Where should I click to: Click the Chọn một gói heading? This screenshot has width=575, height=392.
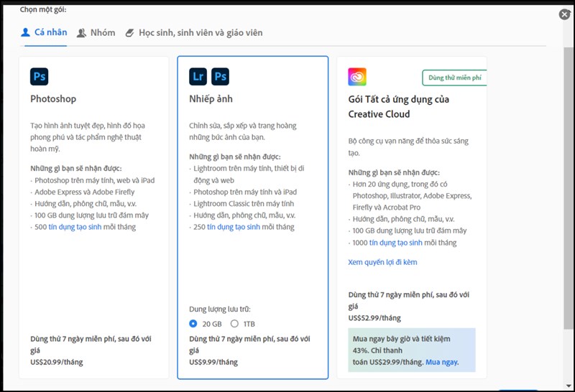[x=43, y=9]
